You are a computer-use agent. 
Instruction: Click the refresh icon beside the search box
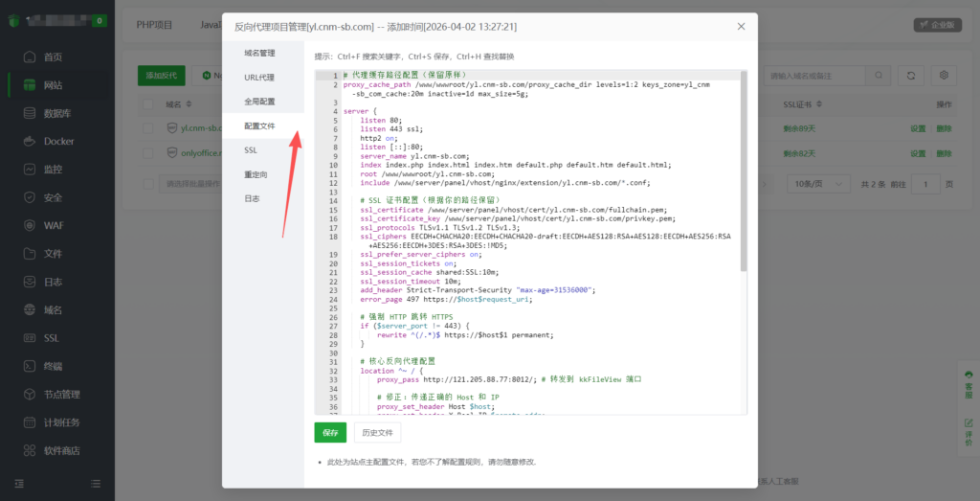tap(911, 75)
